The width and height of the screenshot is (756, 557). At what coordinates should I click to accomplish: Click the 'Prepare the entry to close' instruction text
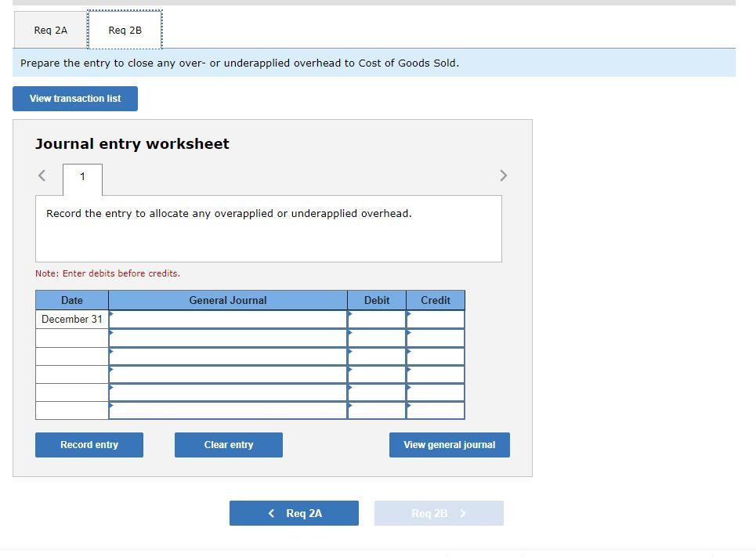coord(240,63)
